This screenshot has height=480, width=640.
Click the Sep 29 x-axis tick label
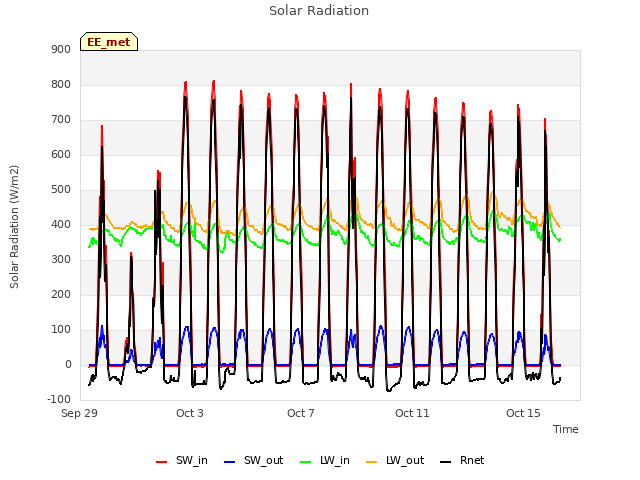[x=80, y=413]
